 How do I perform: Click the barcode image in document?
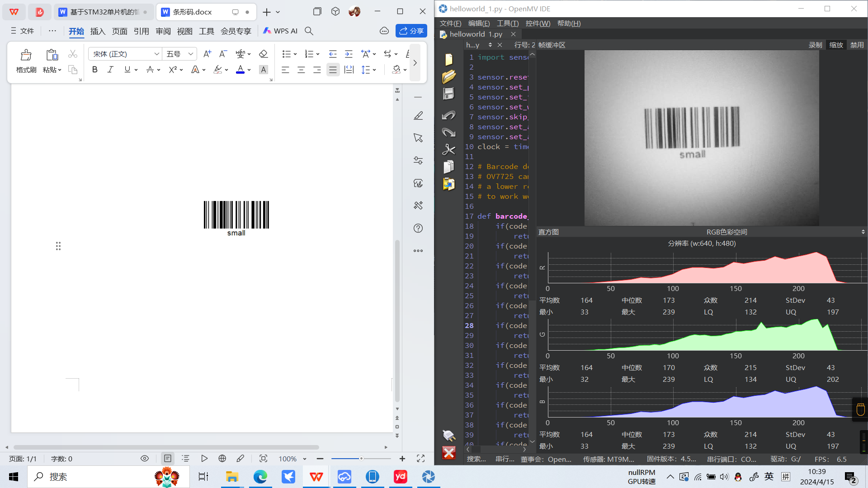(236, 218)
